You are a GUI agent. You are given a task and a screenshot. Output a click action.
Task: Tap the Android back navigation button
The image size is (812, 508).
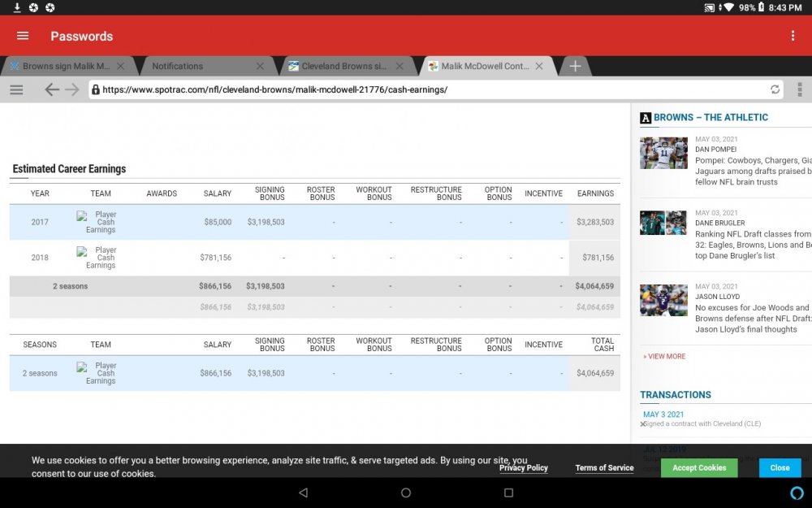click(x=304, y=493)
